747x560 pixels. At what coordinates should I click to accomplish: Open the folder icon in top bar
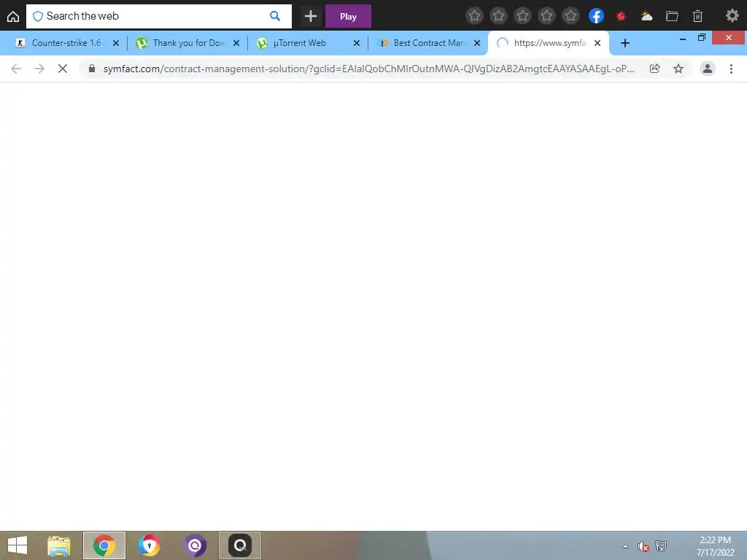[672, 16]
